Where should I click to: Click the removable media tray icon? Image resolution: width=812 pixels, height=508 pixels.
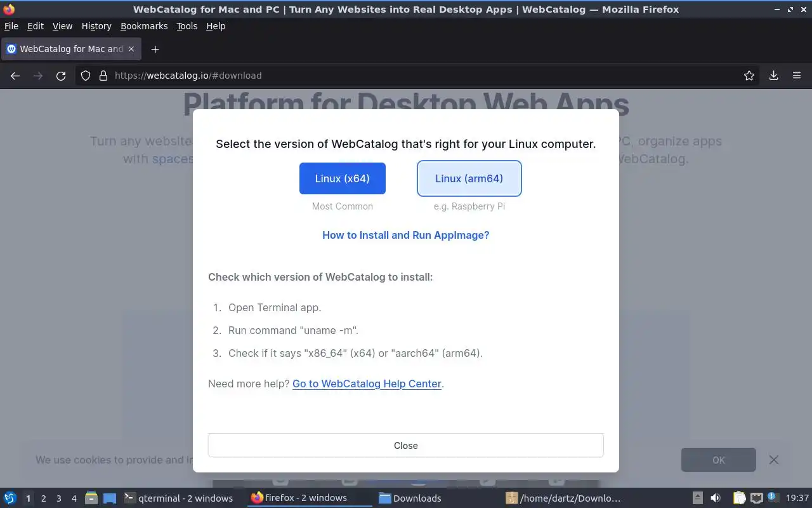coord(697,498)
